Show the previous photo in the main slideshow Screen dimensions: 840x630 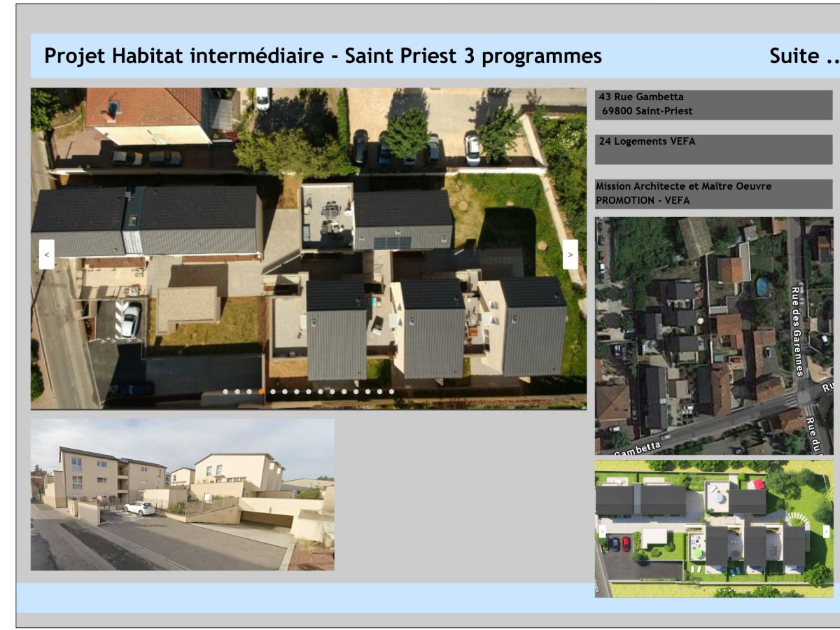click(x=46, y=255)
